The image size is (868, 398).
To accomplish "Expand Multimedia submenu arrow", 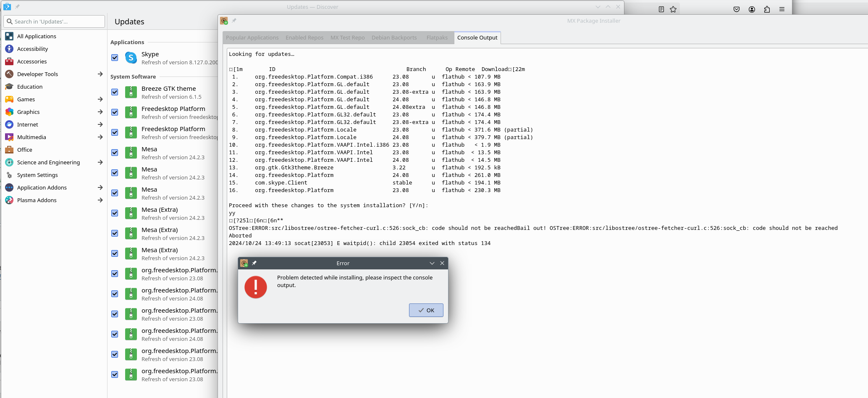I will 100,137.
